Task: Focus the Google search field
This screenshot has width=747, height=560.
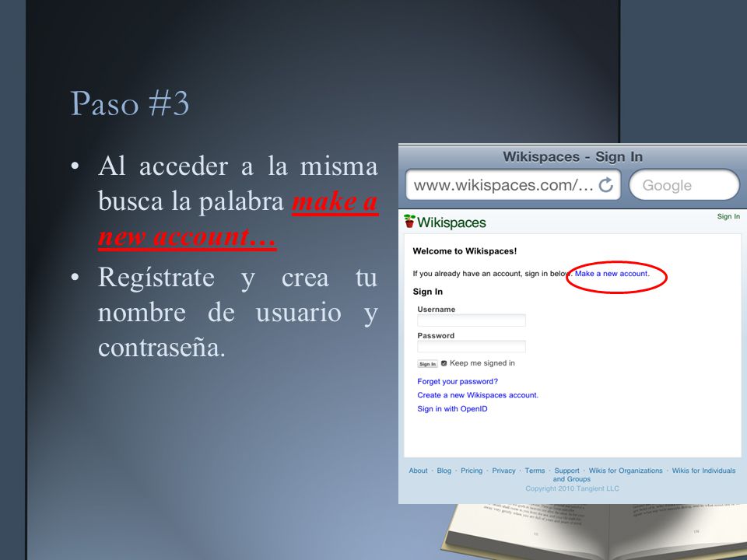Action: click(684, 185)
